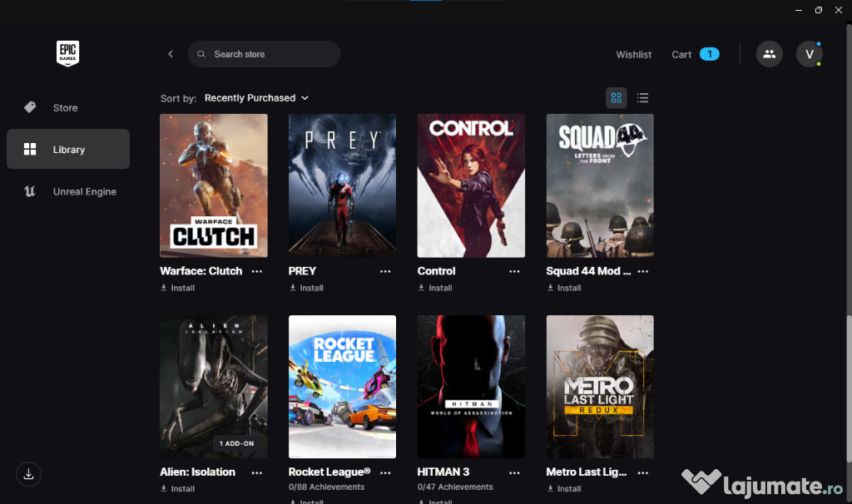Click the Unreal Engine logo icon
Image resolution: width=852 pixels, height=504 pixels.
tap(30, 191)
